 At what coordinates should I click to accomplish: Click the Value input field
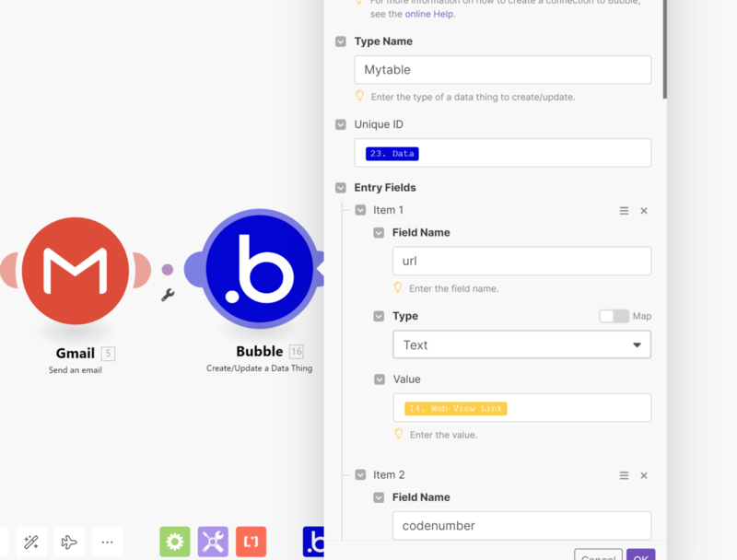(x=521, y=407)
